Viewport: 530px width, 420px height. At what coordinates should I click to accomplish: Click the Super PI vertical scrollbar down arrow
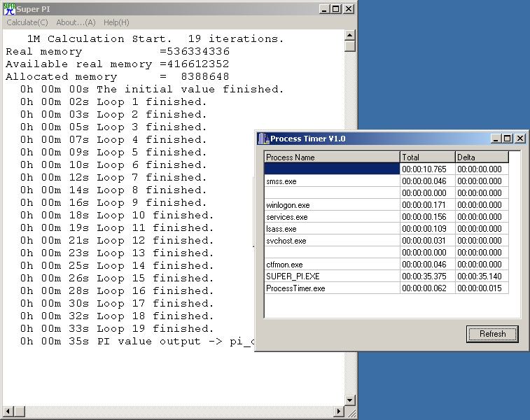pos(350,400)
